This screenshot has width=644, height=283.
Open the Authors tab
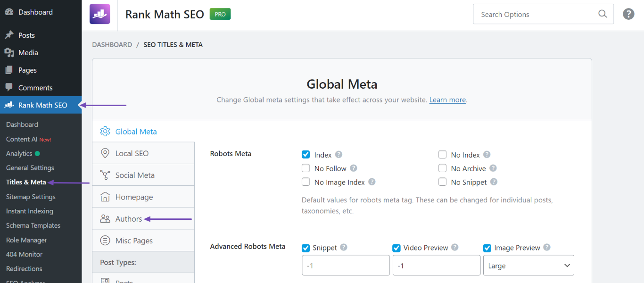[x=143, y=219]
